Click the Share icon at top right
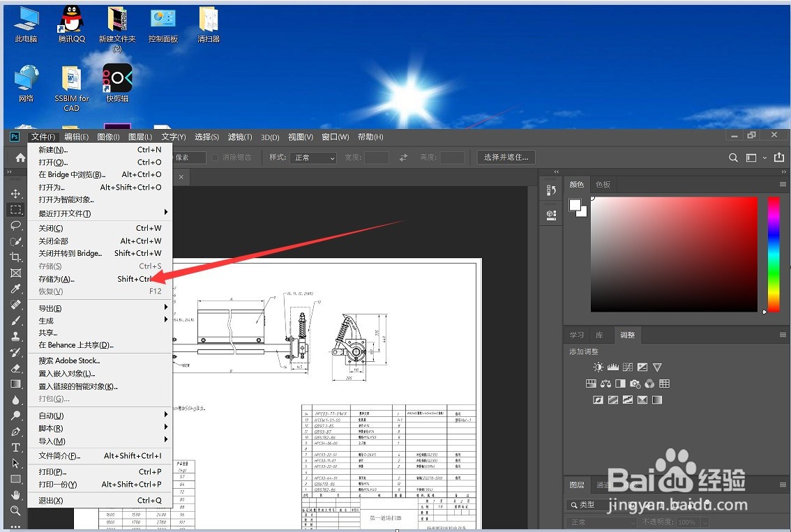The image size is (791, 532). pyautogui.click(x=779, y=158)
